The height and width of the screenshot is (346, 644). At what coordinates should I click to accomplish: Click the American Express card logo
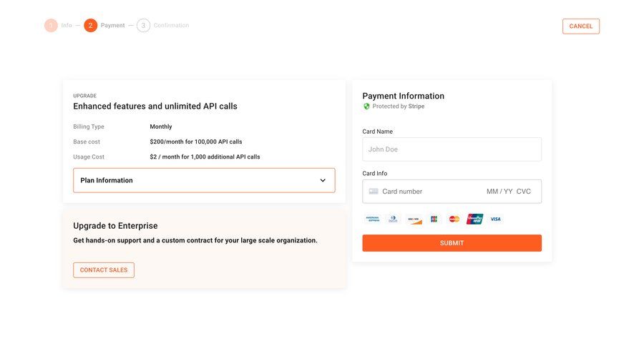point(372,219)
